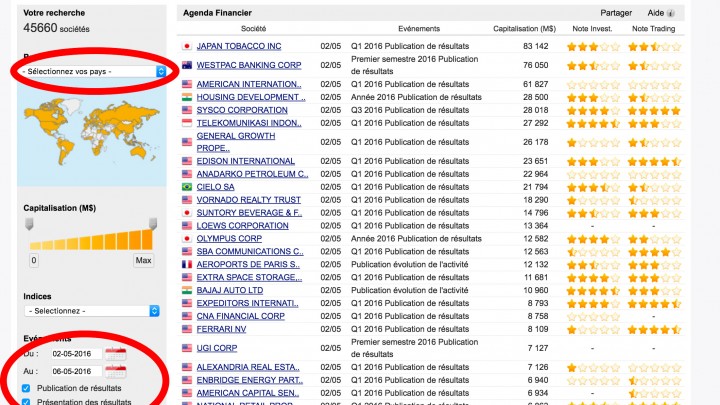The image size is (720, 405).
Task: Open FERRARI NV company link
Action: click(221, 329)
